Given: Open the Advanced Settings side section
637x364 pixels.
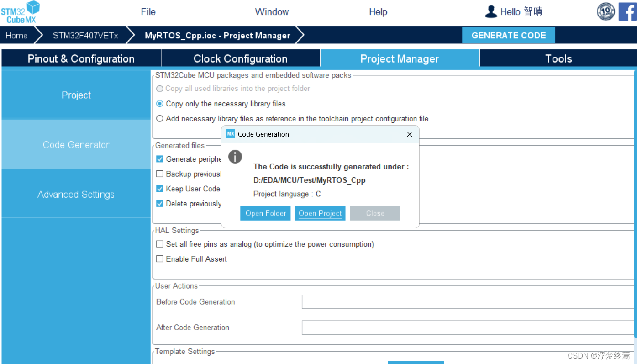Looking at the screenshot, I should 76,195.
